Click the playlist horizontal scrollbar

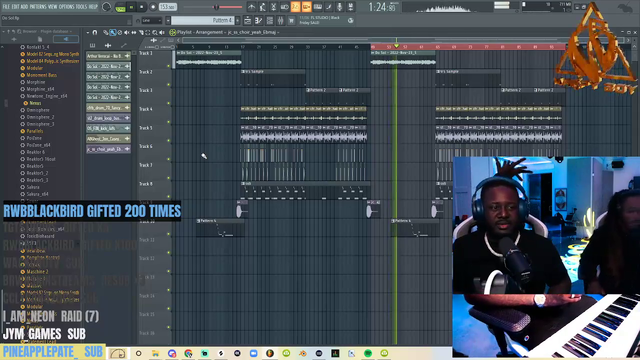pos(402,40)
